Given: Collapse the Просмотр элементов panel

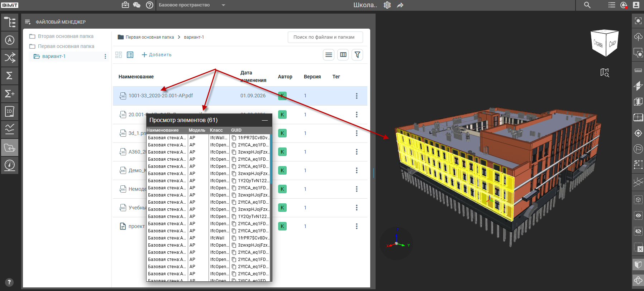Looking at the screenshot, I should point(265,120).
